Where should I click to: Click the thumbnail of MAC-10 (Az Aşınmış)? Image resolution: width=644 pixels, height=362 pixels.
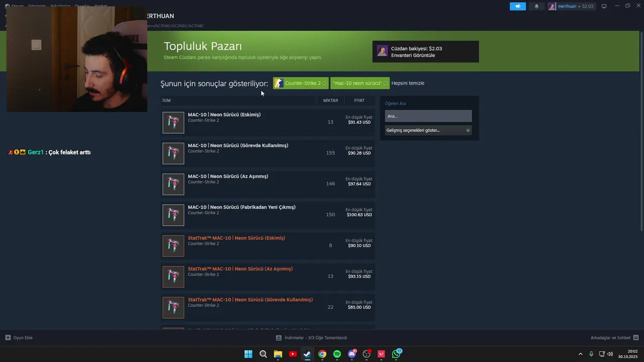[x=173, y=184]
